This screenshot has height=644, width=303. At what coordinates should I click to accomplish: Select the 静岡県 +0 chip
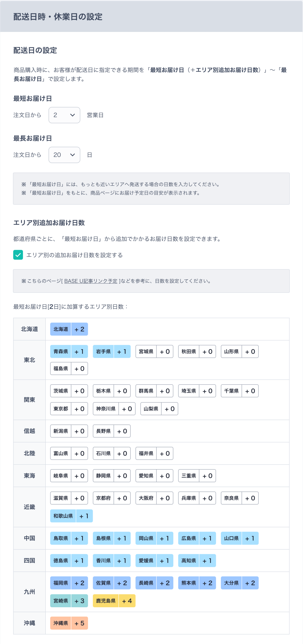coord(112,476)
